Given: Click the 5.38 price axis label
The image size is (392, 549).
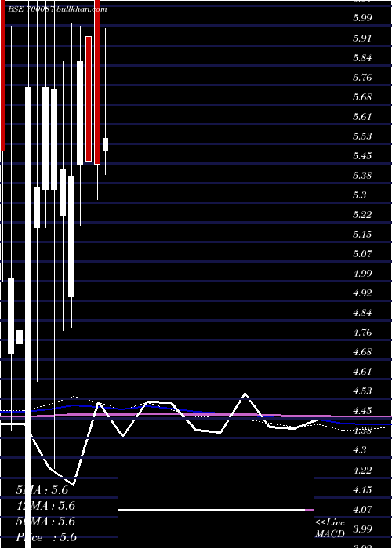Looking at the screenshot, I should 362,175.
